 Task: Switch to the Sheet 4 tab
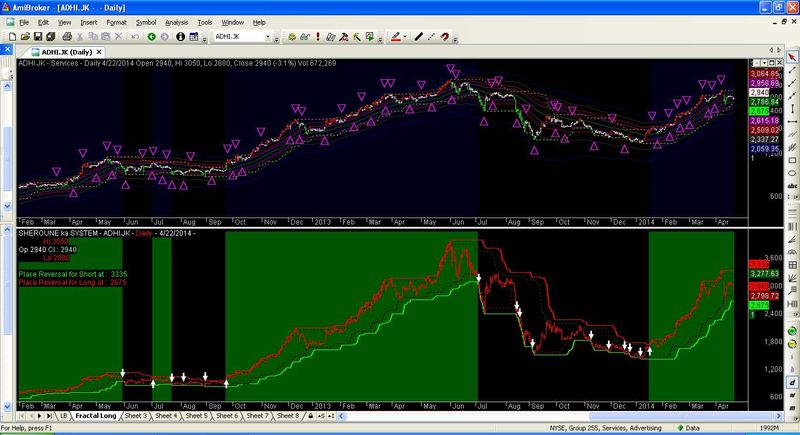[x=166, y=416]
